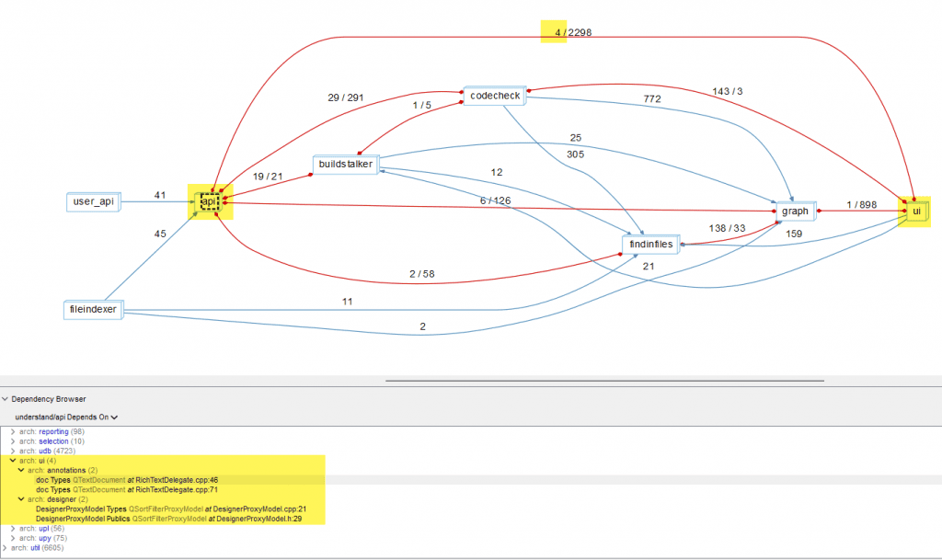942x560 pixels.
Task: Select the "arch: upy (75)" tree item
Action: coord(41,537)
